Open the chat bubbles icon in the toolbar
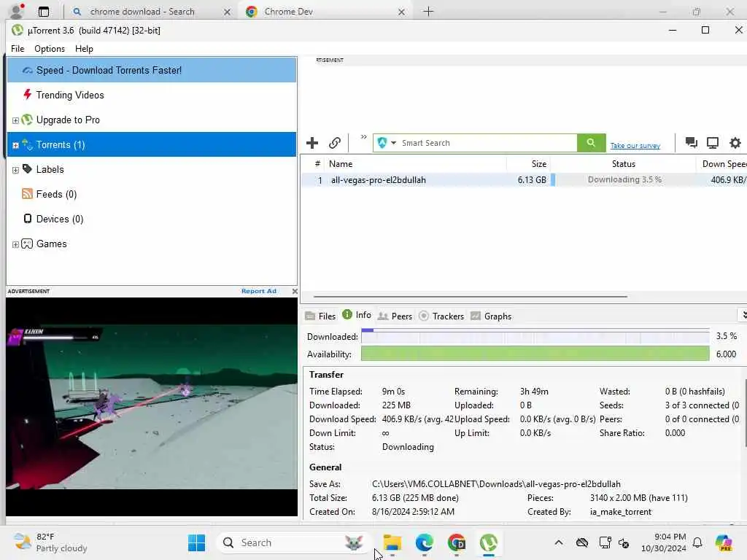 coord(691,142)
